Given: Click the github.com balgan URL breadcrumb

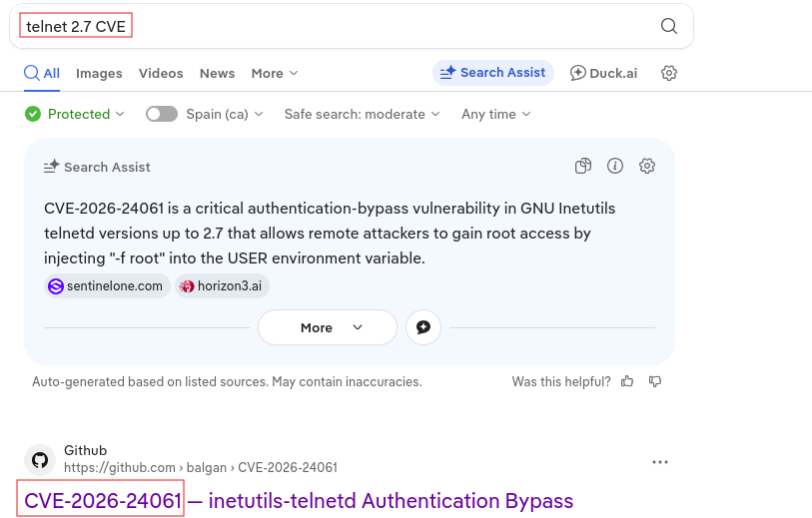Looking at the screenshot, I should (x=201, y=468).
